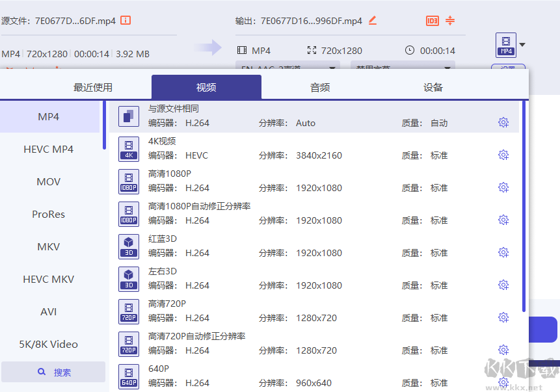Image resolution: width=560 pixels, height=392 pixels.
Task: Click the pencil icon to rename output file
Action: click(x=373, y=20)
